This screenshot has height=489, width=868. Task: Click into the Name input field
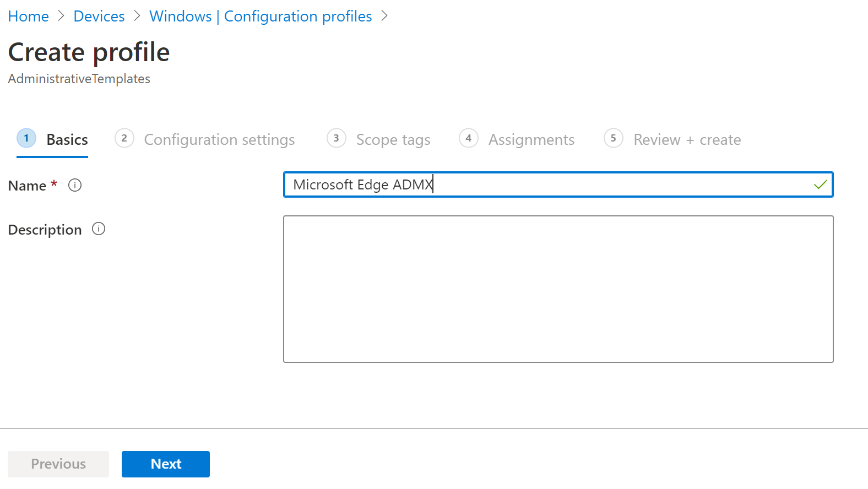pos(558,184)
